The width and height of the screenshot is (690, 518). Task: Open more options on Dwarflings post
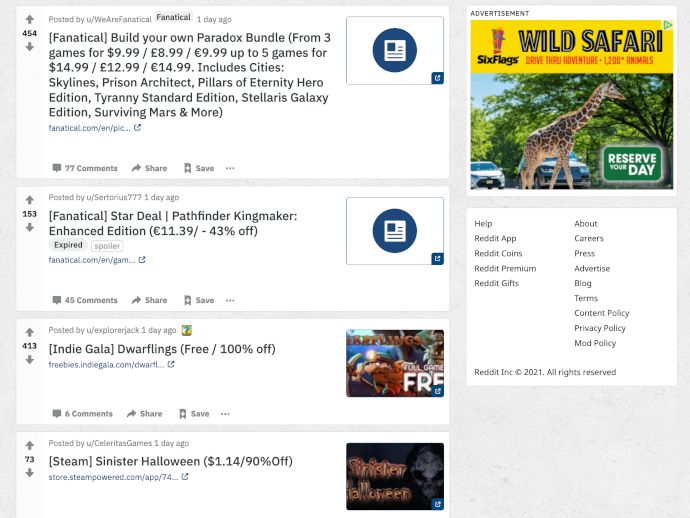[225, 414]
